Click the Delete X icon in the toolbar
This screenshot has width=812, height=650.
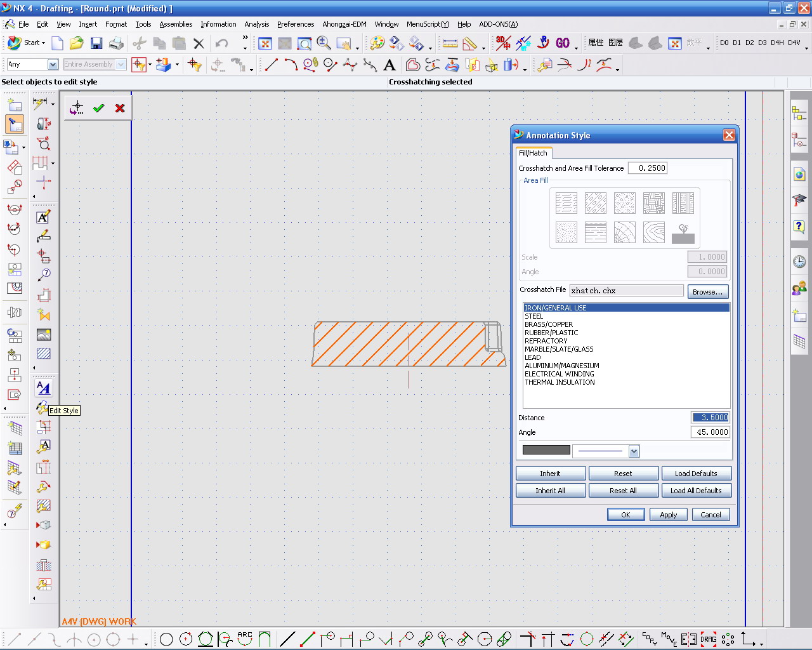[199, 43]
